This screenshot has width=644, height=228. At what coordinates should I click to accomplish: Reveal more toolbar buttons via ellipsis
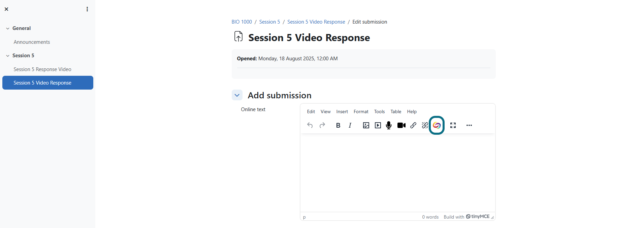tap(469, 125)
